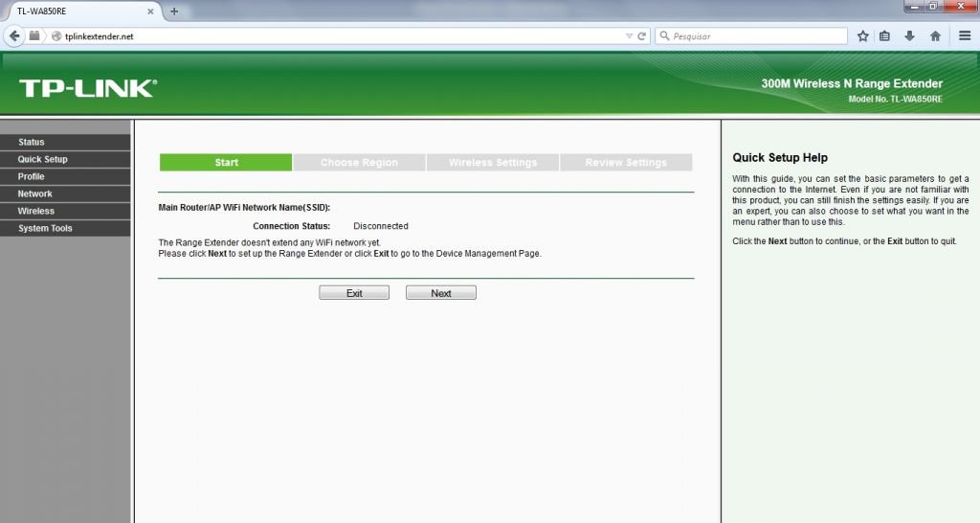Close the TL-WA850RE tab

(x=150, y=11)
